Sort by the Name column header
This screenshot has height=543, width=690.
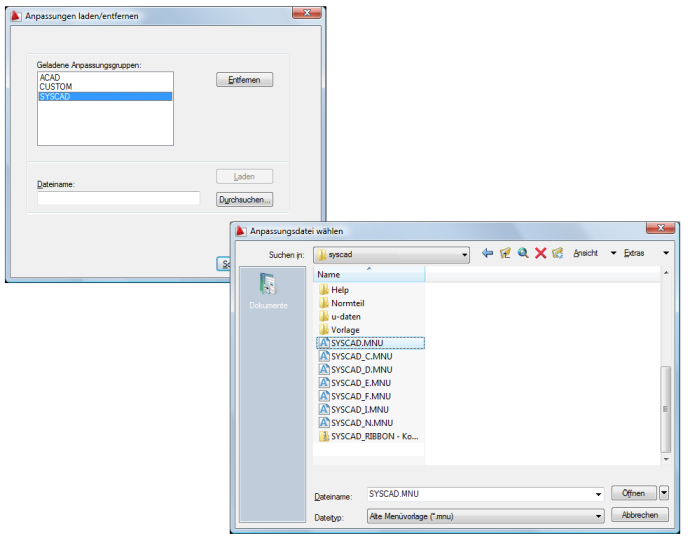click(369, 274)
